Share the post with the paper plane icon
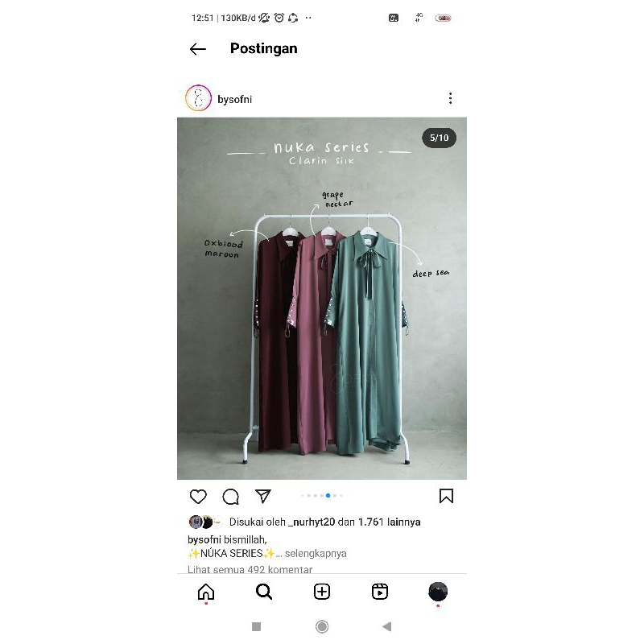 coord(263,496)
